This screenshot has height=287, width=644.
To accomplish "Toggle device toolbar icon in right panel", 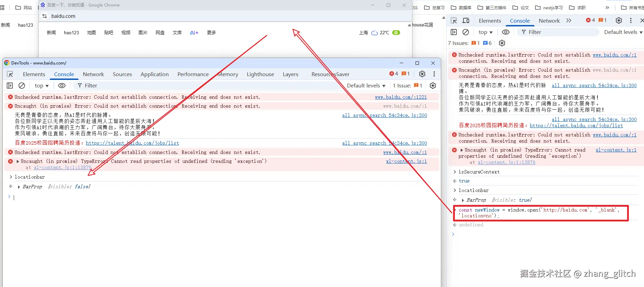I will click(466, 21).
